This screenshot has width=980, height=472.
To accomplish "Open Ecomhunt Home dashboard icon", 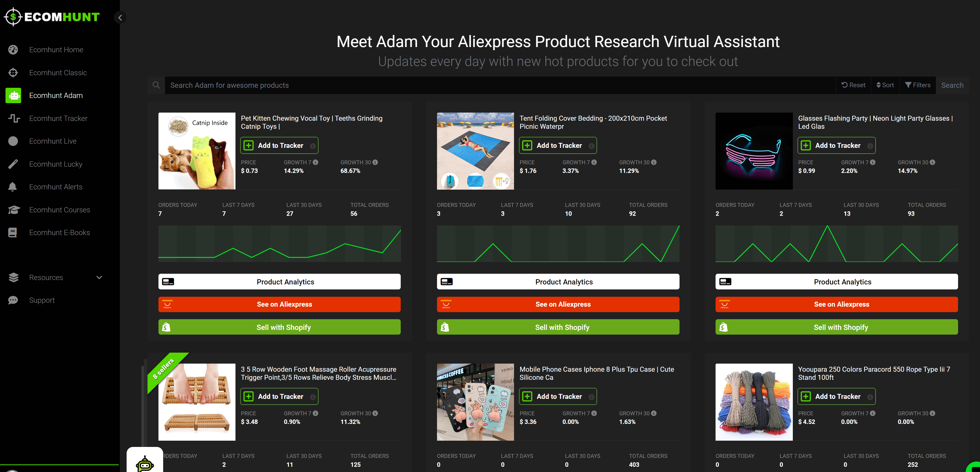I will (13, 49).
